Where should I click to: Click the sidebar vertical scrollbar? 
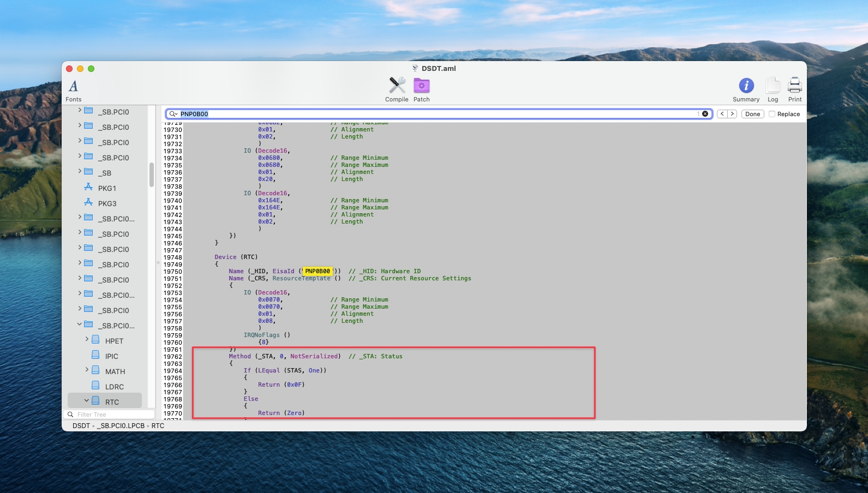[x=152, y=175]
